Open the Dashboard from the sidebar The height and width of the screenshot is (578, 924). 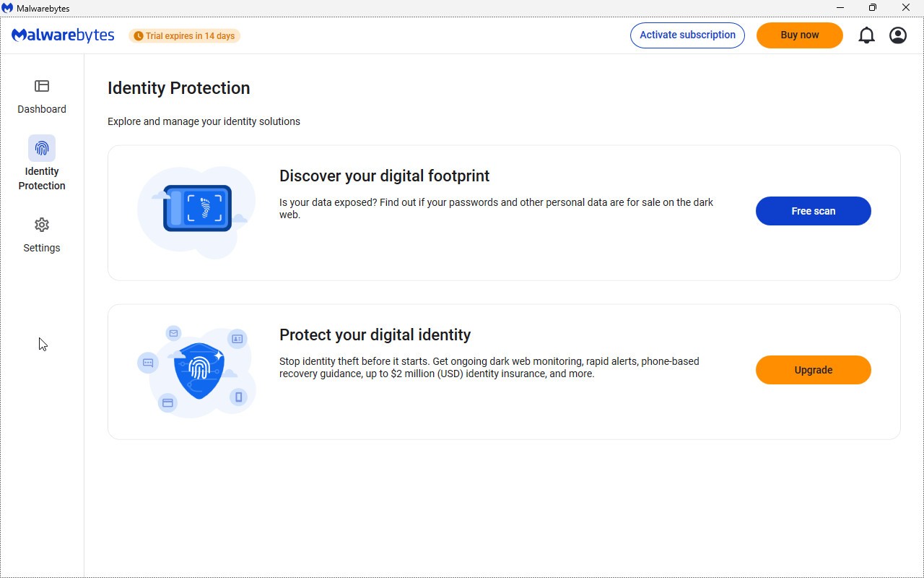click(42, 96)
